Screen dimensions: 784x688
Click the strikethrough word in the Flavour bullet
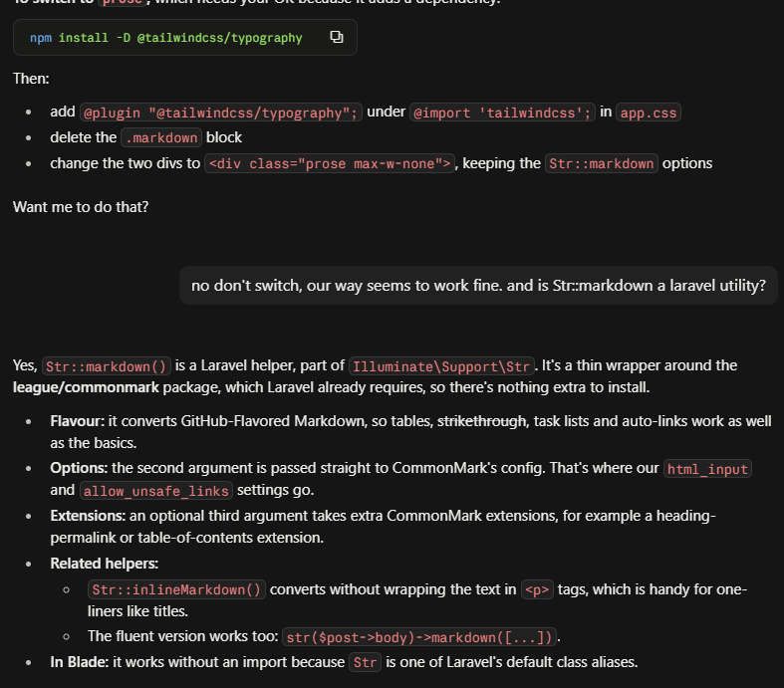(481, 422)
